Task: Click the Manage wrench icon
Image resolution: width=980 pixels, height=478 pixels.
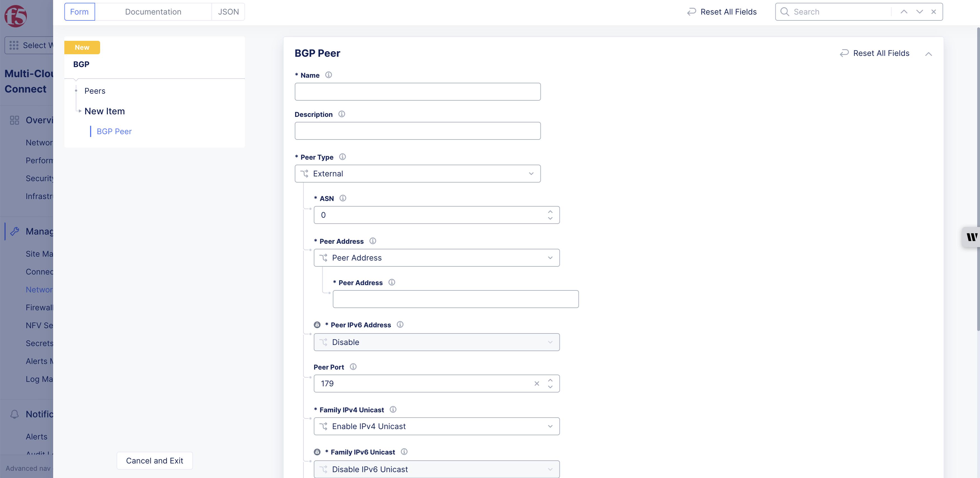Action: [15, 231]
